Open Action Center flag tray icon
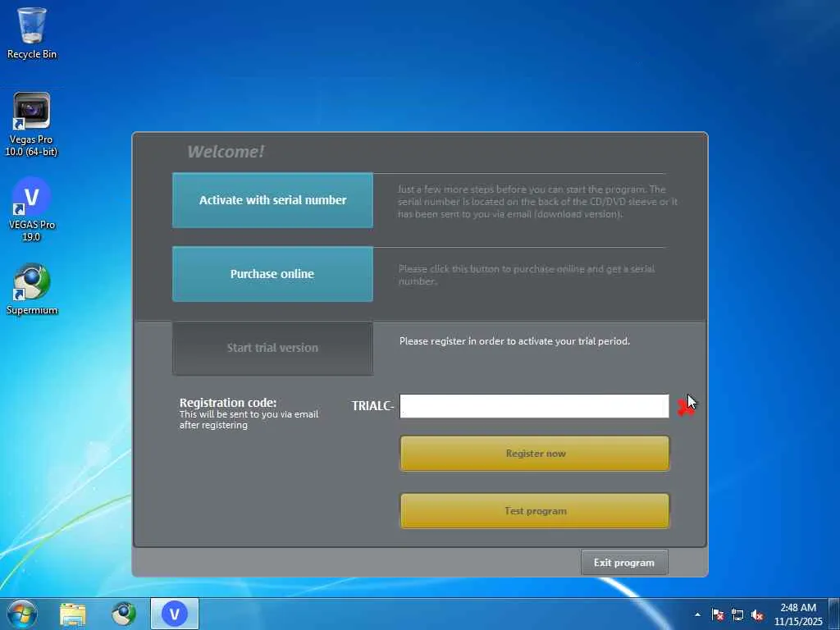Viewport: 840px width, 630px height. 718,614
